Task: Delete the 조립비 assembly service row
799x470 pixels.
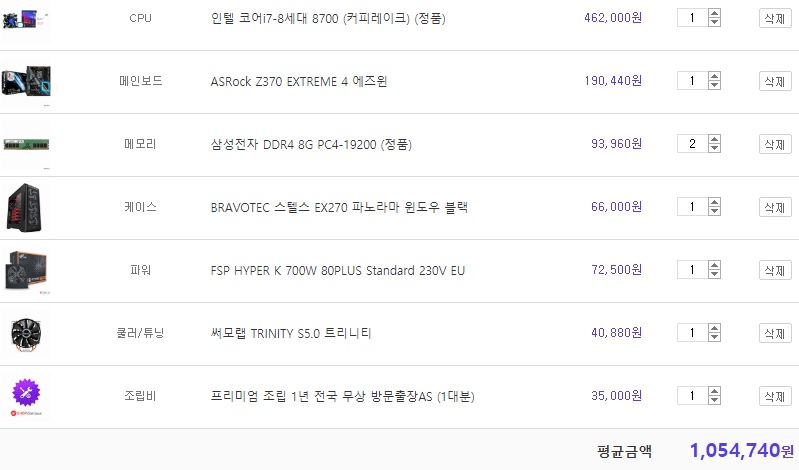Action: [x=774, y=396]
